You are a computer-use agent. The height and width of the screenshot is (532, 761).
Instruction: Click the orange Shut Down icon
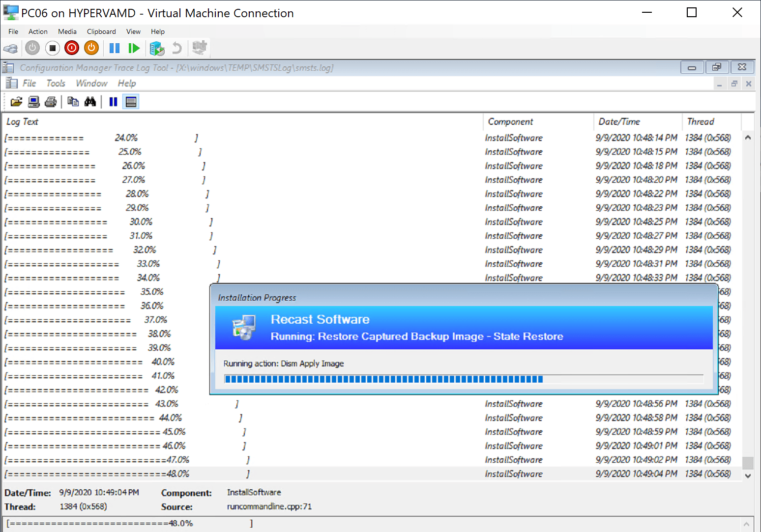[x=91, y=48]
